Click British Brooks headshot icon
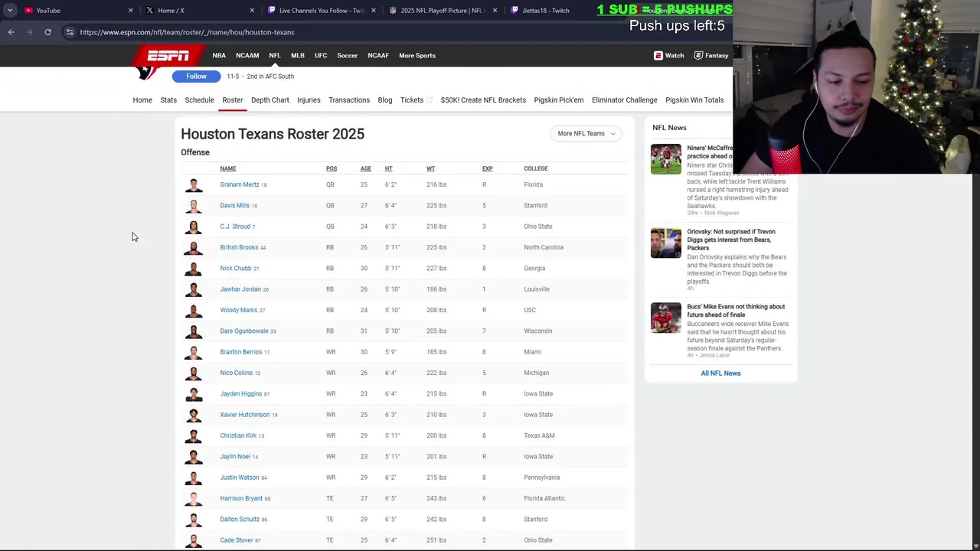This screenshot has width=980, height=551. [194, 247]
